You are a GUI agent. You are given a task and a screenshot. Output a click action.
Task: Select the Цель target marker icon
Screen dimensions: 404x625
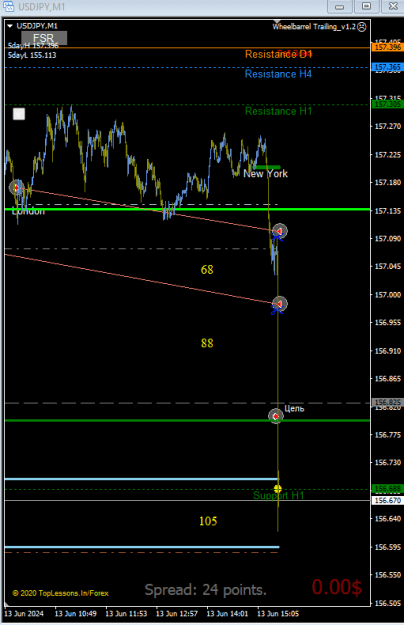276,417
